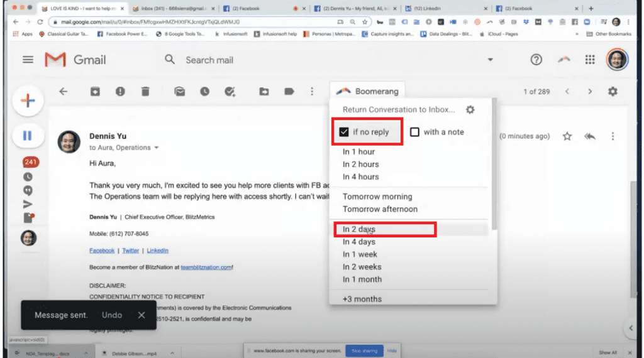Click the Boomerang pause button in sidebar
The image size is (644, 358).
click(x=28, y=135)
